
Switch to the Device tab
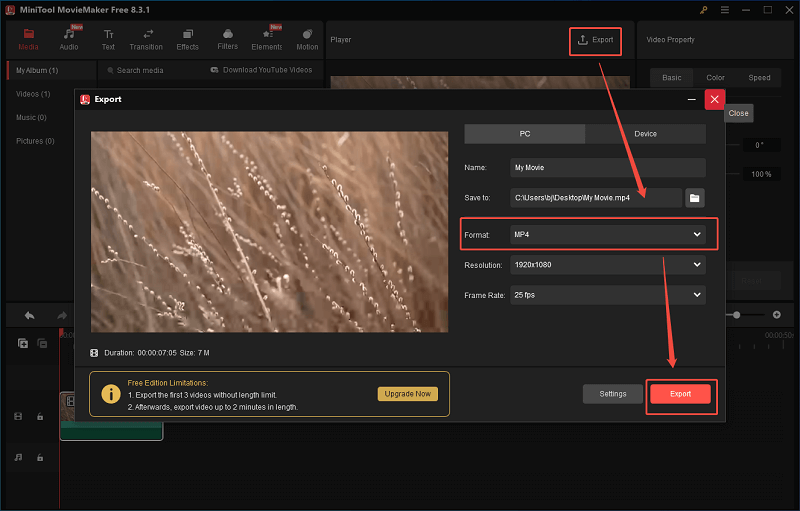[x=645, y=134]
